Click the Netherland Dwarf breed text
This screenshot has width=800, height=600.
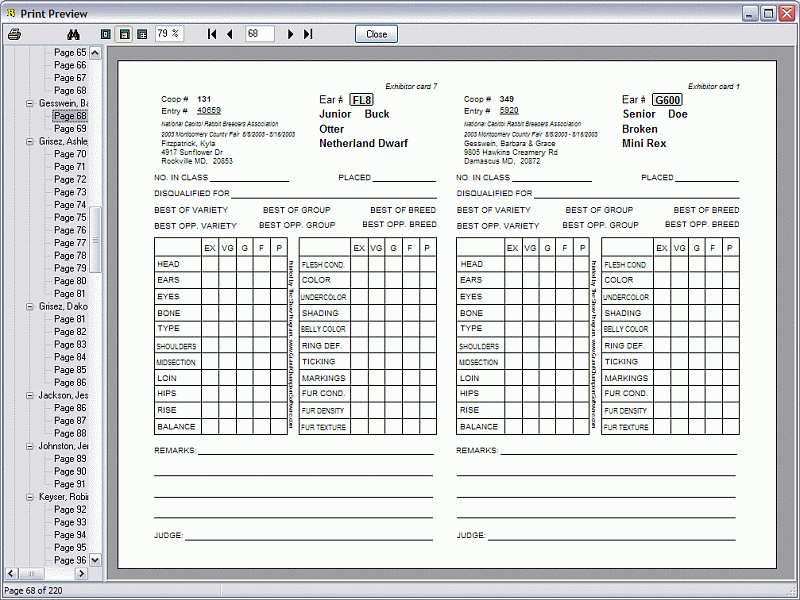tap(363, 143)
